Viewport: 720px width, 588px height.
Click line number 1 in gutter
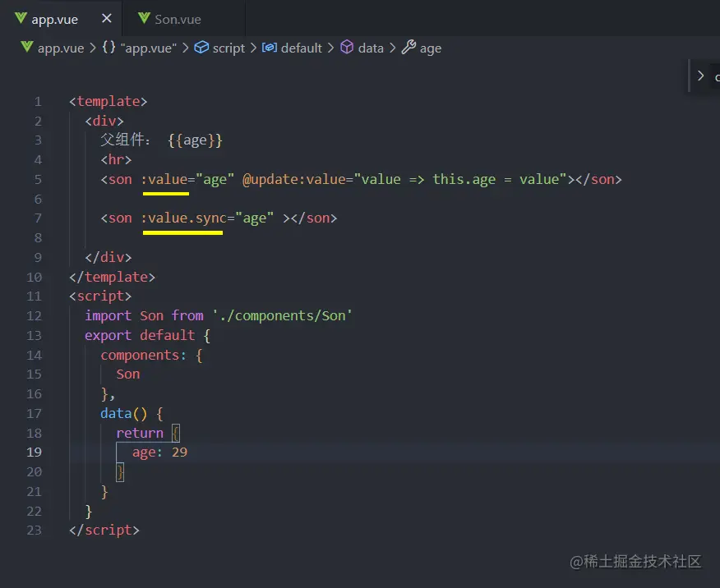click(38, 101)
